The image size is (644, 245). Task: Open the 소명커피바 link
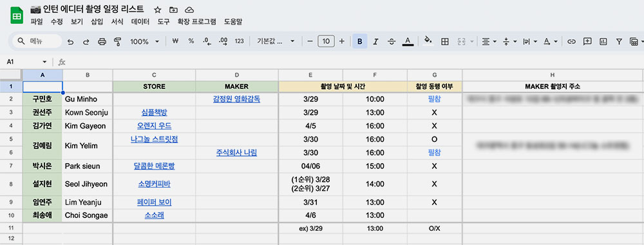pyautogui.click(x=154, y=184)
